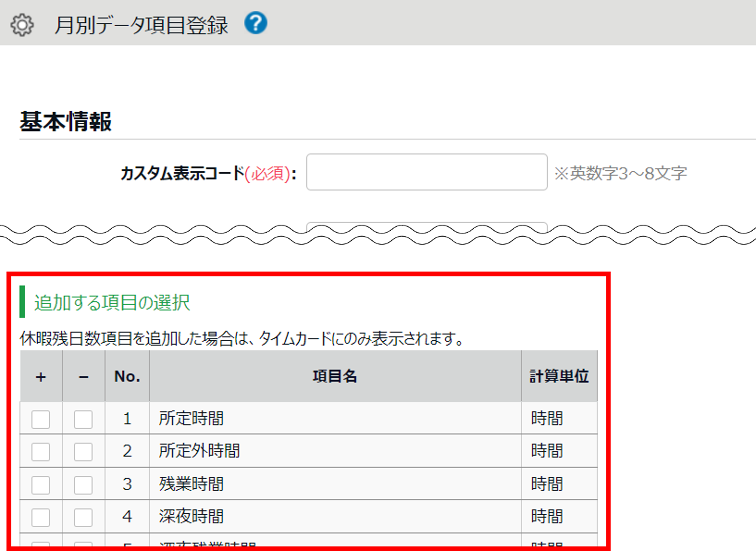Screen dimensions: 756x551
Task: Click the カスタム表示コード input field
Action: coord(426,172)
